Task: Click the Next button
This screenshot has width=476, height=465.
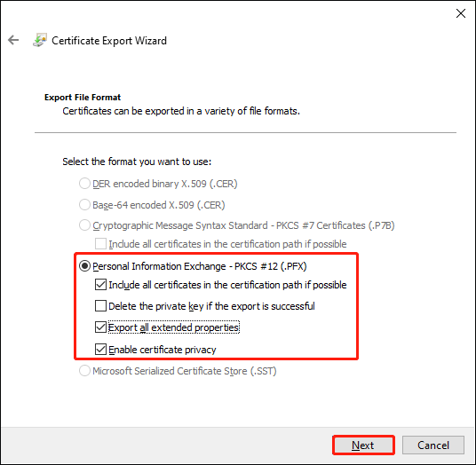Action: coord(363,445)
